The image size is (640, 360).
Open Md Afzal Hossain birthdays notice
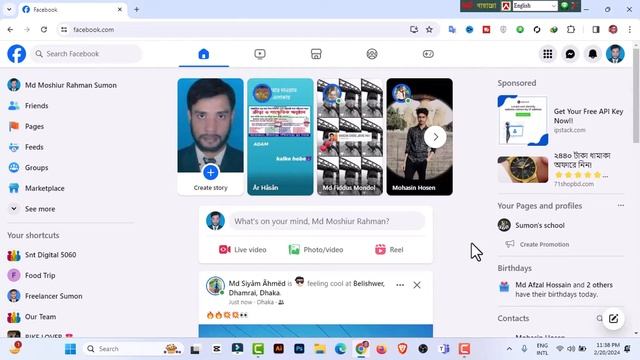click(560, 289)
